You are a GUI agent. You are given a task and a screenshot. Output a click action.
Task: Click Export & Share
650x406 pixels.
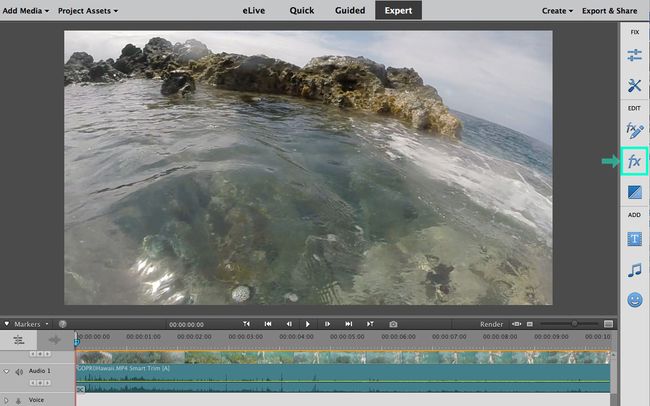(609, 11)
